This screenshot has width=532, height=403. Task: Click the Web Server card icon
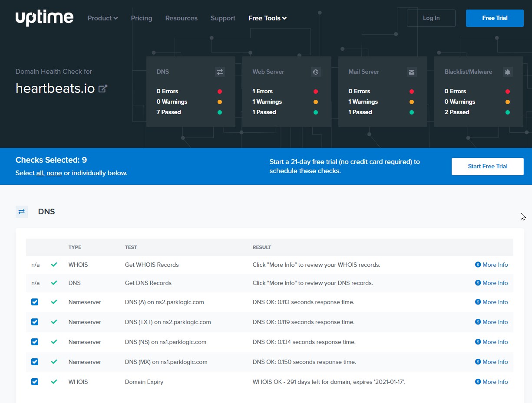click(316, 72)
